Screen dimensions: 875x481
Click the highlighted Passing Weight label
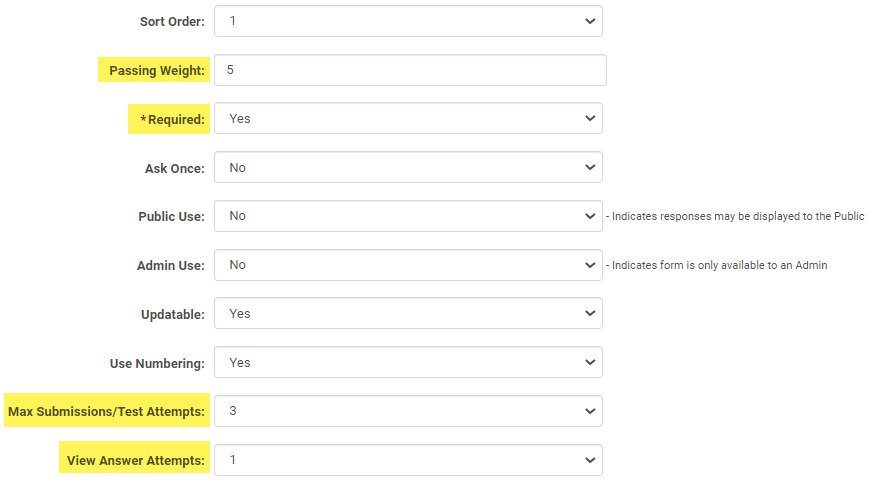[x=157, y=70]
